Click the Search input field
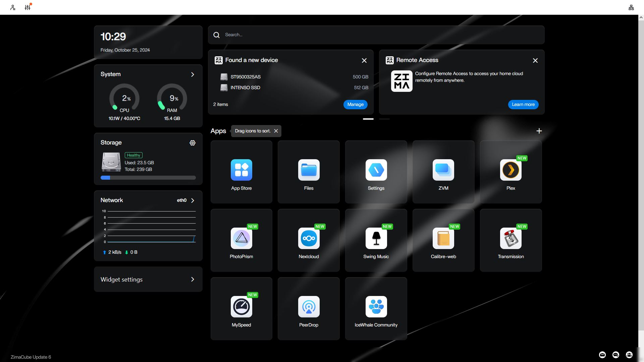The width and height of the screenshot is (644, 362). pos(376,35)
